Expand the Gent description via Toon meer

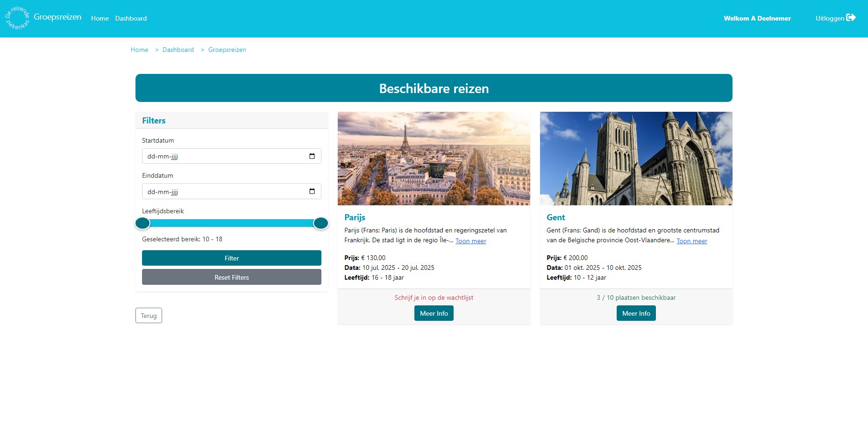pyautogui.click(x=692, y=241)
